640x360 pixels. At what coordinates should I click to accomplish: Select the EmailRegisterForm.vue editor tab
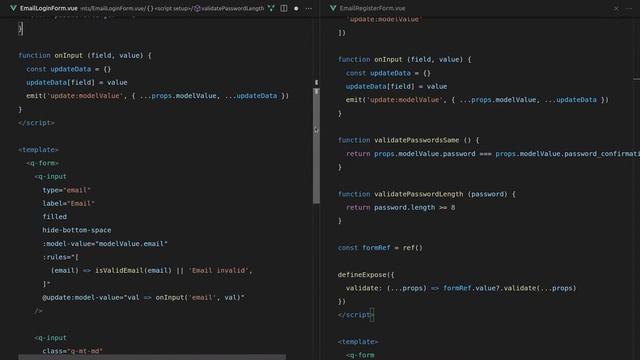click(x=372, y=8)
